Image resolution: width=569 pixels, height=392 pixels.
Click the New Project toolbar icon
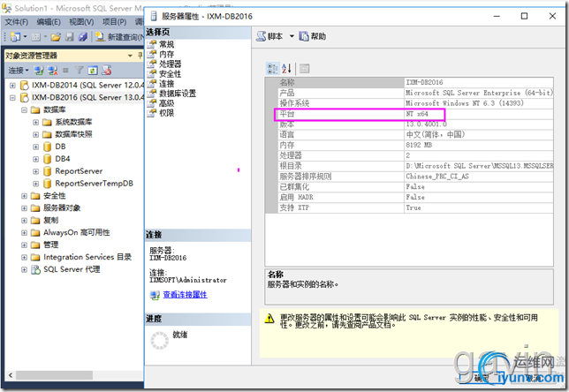coord(15,36)
